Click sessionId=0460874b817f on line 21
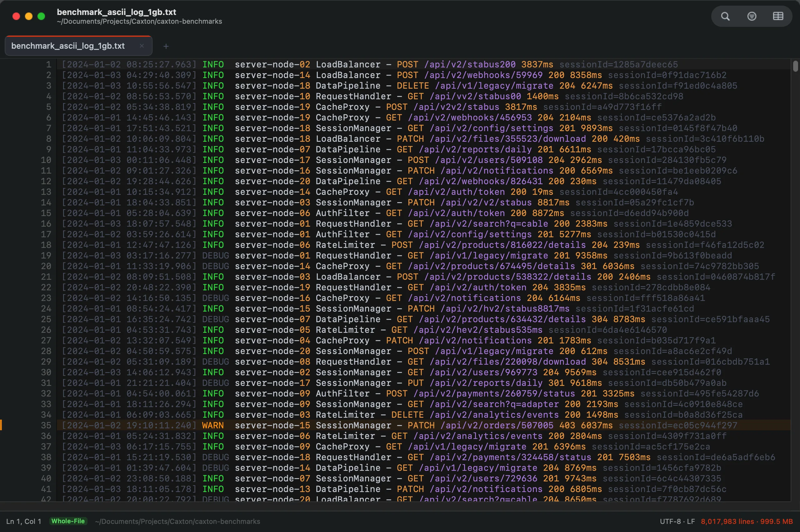This screenshot has width=800, height=532. click(716, 277)
